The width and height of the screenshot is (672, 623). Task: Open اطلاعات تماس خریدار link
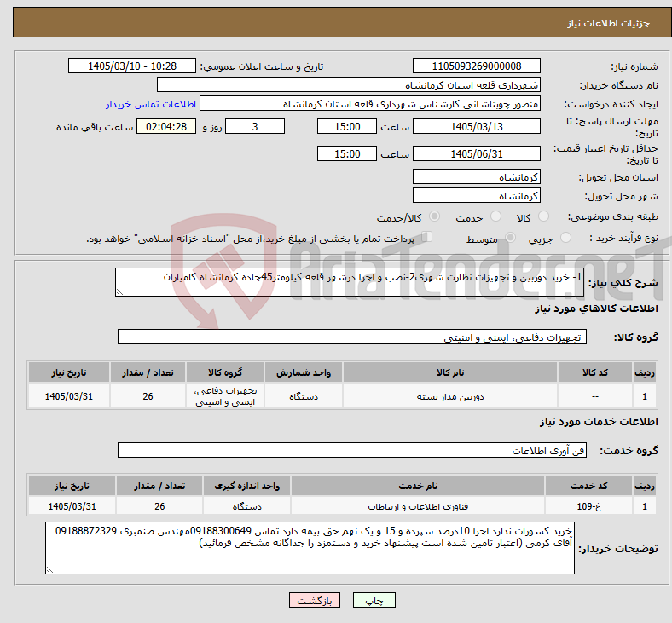[151, 104]
